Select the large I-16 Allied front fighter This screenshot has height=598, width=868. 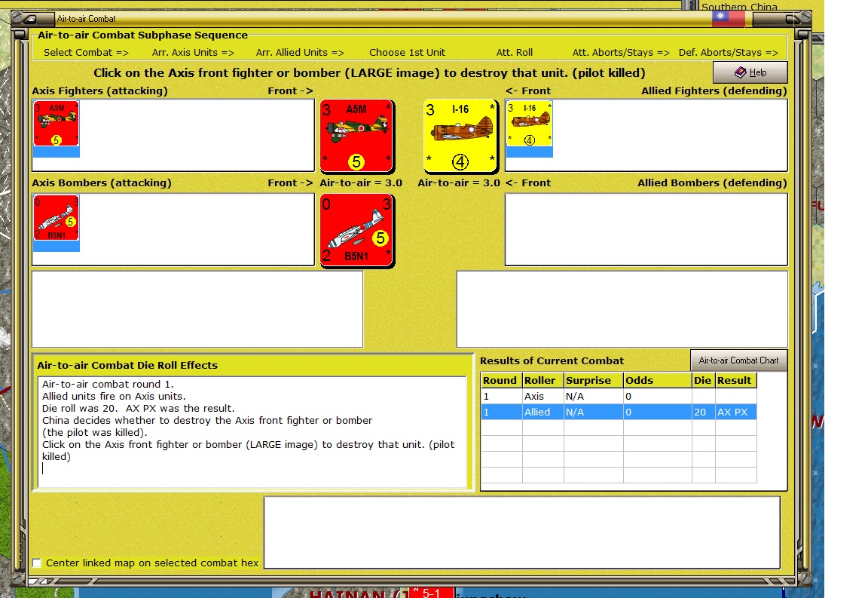click(460, 136)
